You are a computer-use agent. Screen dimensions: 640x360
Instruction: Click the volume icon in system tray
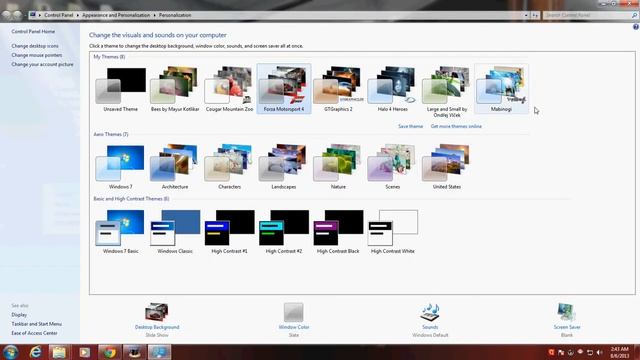599,352
